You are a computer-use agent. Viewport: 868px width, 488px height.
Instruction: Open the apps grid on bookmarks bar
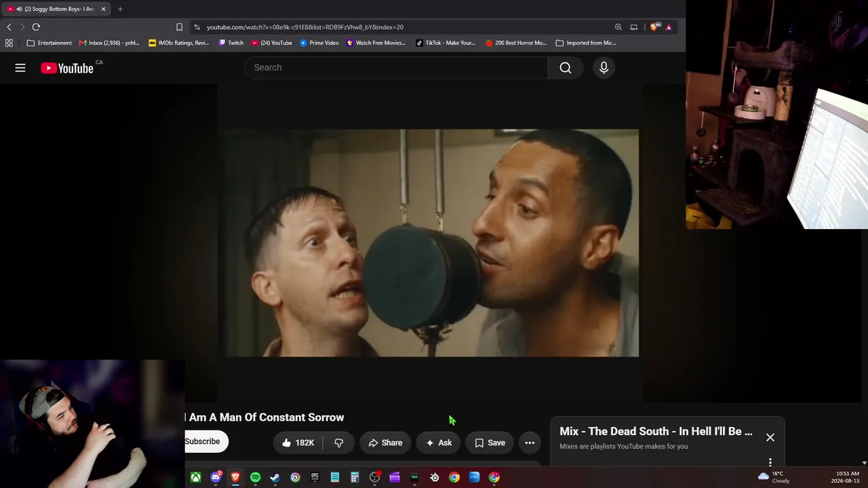9,43
